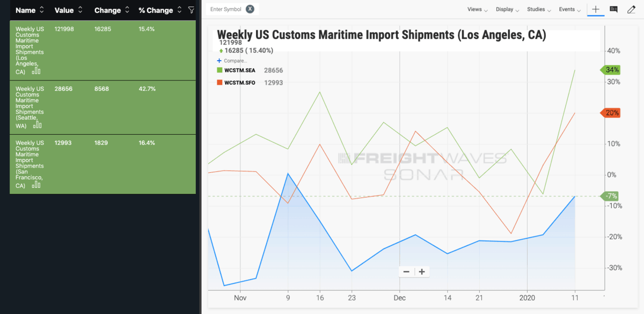Screen dimensions: 644x314
Task: Open the chart comment annotation icon
Action: 614,10
